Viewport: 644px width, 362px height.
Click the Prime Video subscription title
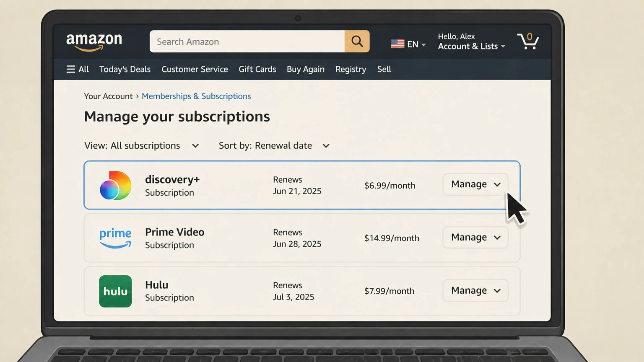pos(174,232)
